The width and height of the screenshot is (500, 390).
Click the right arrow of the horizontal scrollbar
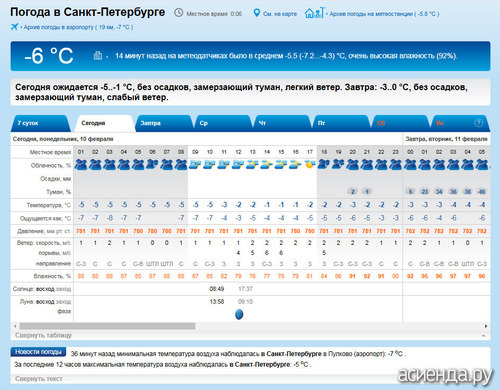point(486,326)
